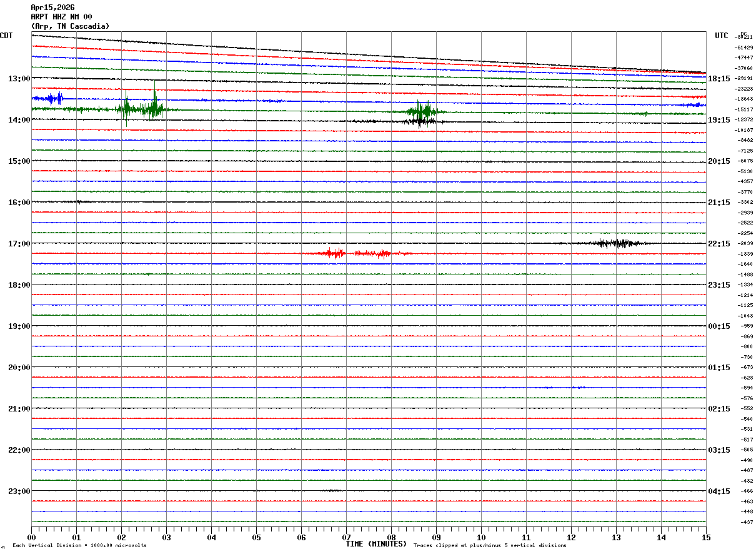Click the CDT timezone header label
Screen dimensions: 756x554
(x=6, y=36)
